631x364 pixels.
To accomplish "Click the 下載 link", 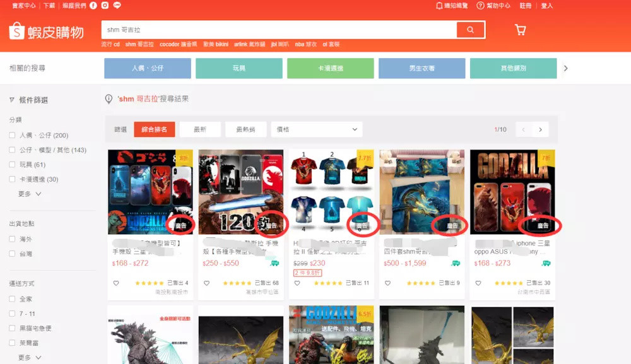I will pyautogui.click(x=49, y=6).
